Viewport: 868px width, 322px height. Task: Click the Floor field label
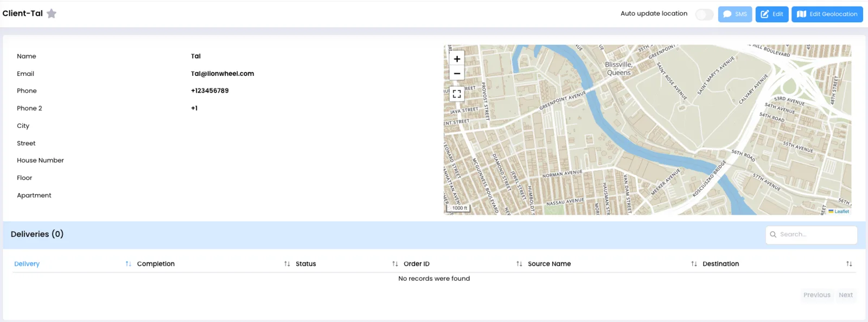point(24,178)
